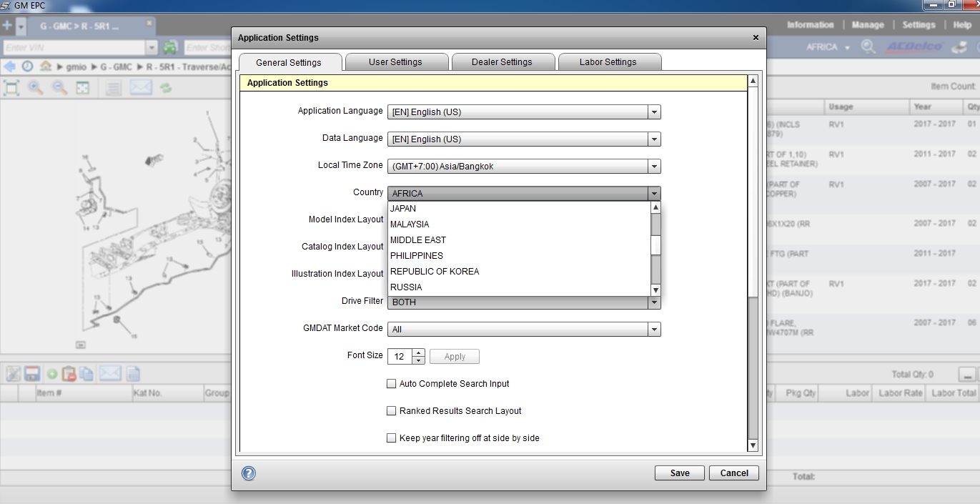Click the settings panel scrollbar down arrow
Screen dimensions: 980x504
pos(752,445)
